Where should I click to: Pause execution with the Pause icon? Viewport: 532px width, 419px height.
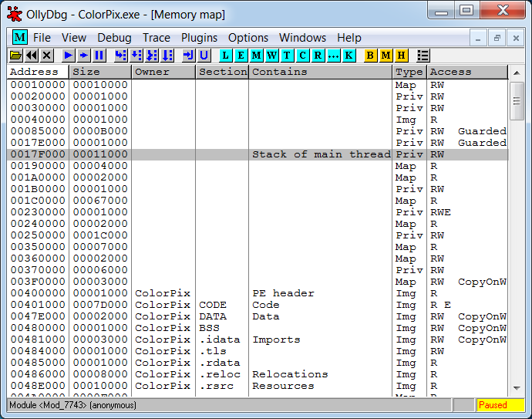click(99, 56)
